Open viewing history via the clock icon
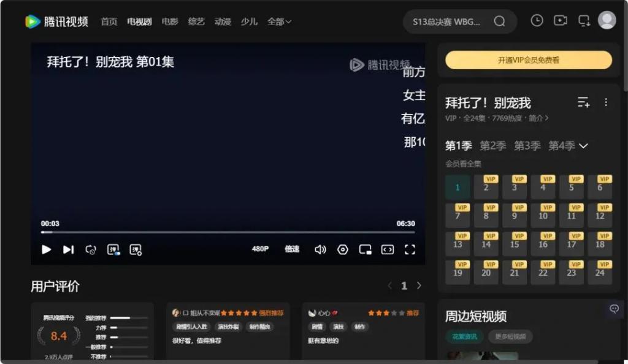Image resolution: width=628 pixels, height=364 pixels. (x=537, y=20)
